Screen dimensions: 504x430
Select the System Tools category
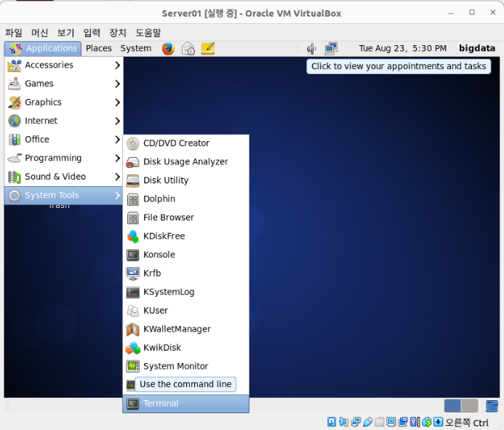pos(64,196)
